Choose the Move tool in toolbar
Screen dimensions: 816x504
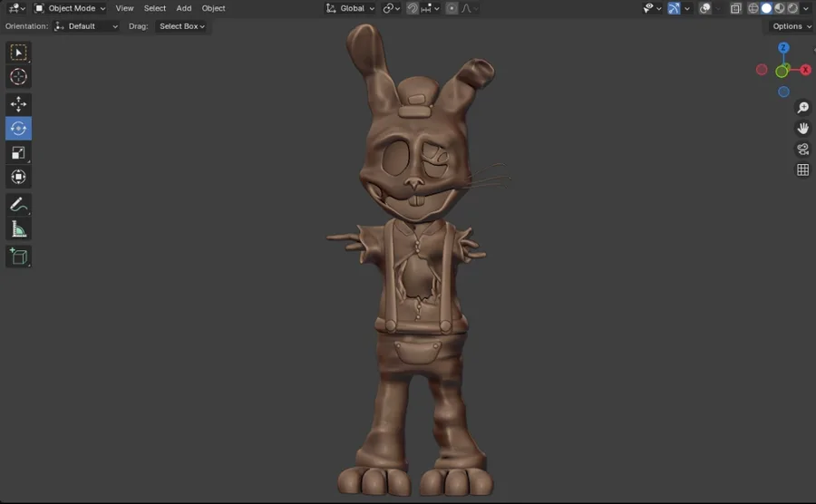click(x=18, y=104)
